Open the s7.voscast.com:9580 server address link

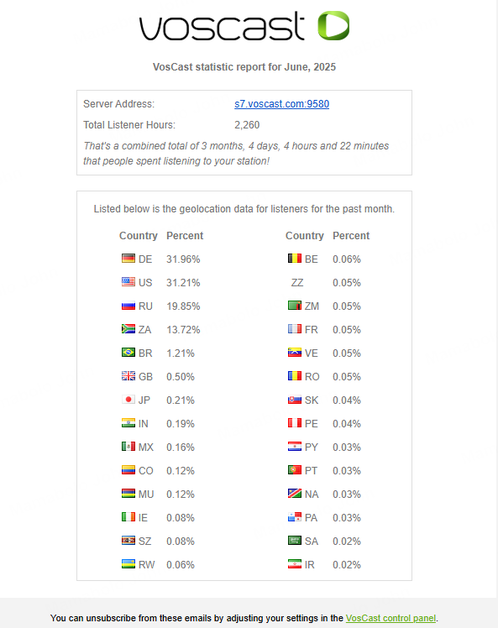click(282, 104)
